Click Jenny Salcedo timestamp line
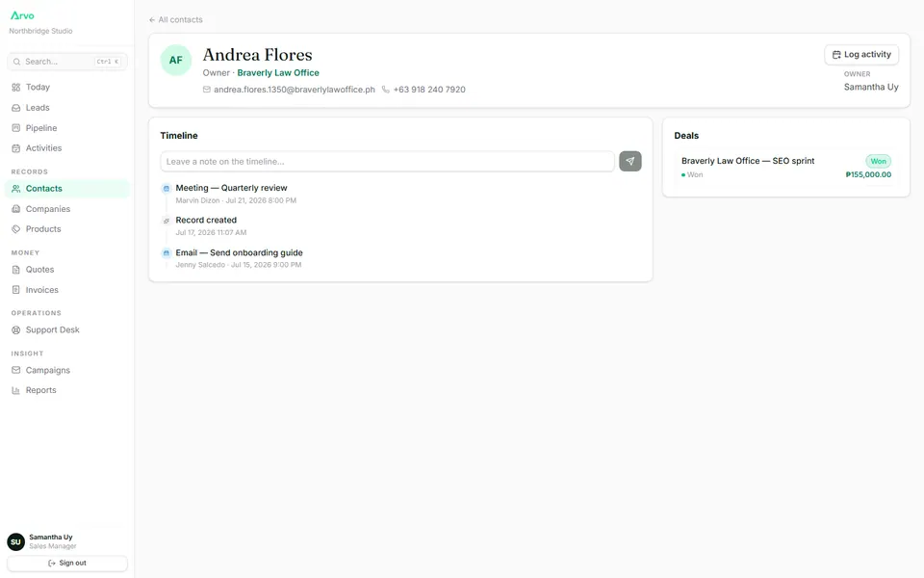Image resolution: width=924 pixels, height=578 pixels. pyautogui.click(x=238, y=265)
